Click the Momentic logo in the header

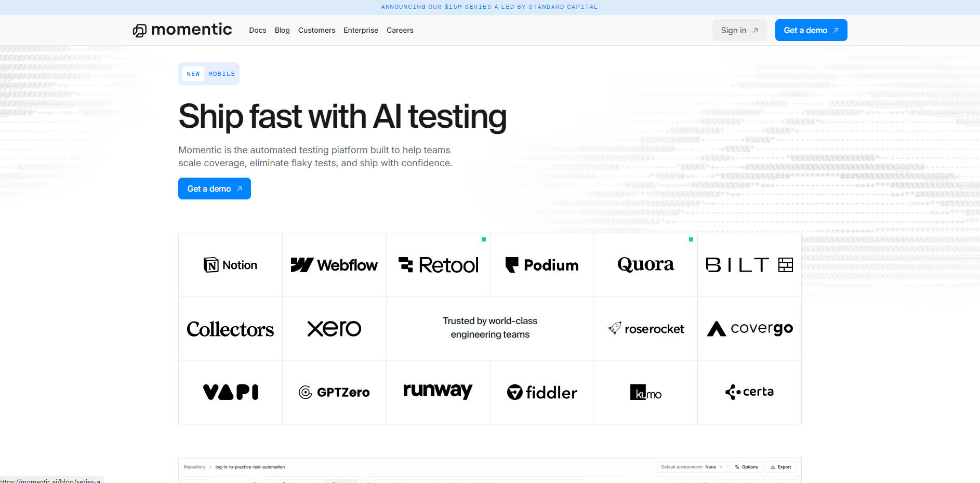[x=182, y=30]
